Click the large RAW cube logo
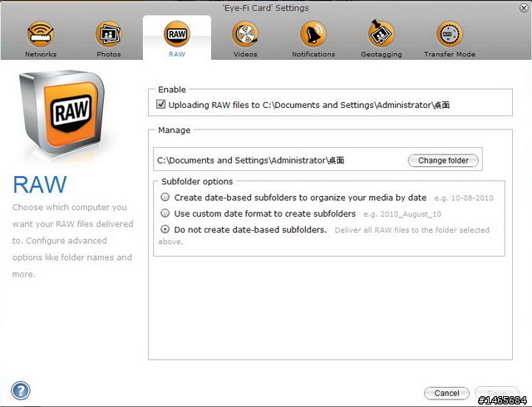Image resolution: width=532 pixels, height=407 pixels. [62, 112]
